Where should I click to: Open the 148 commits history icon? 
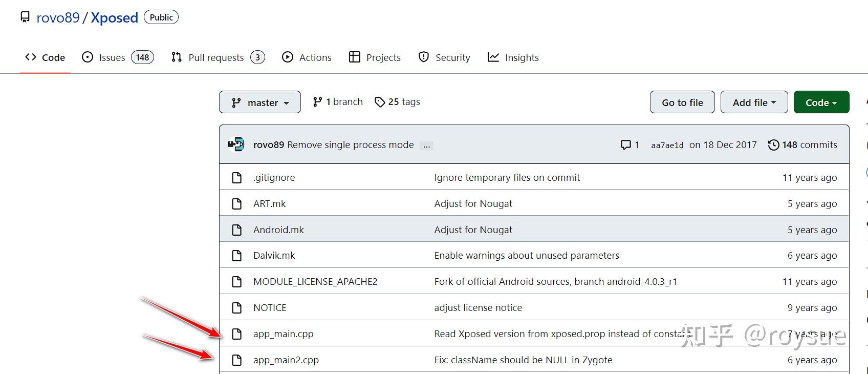pyautogui.click(x=773, y=145)
